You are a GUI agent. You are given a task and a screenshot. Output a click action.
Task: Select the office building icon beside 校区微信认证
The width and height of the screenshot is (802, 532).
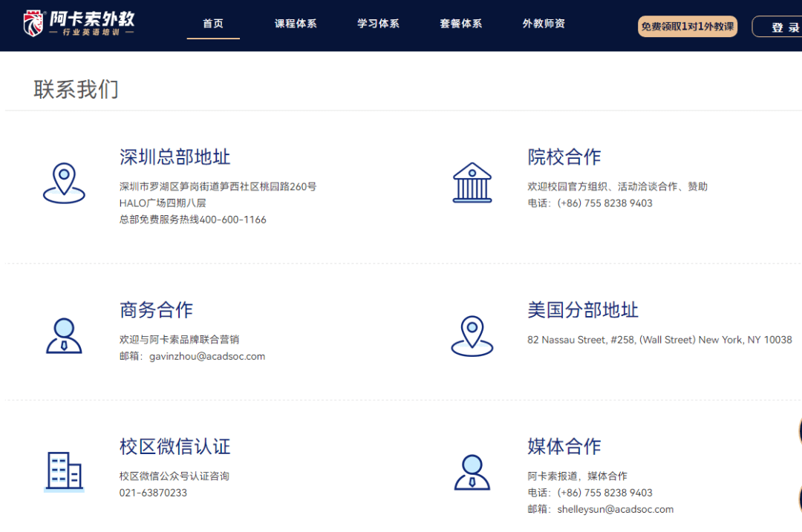[64, 472]
